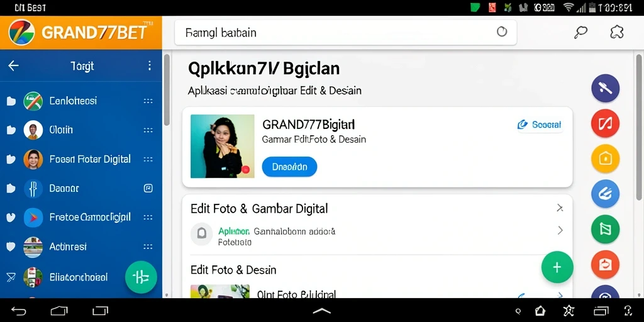Click the purple round tool icon
The width and height of the screenshot is (644, 322).
(x=606, y=88)
